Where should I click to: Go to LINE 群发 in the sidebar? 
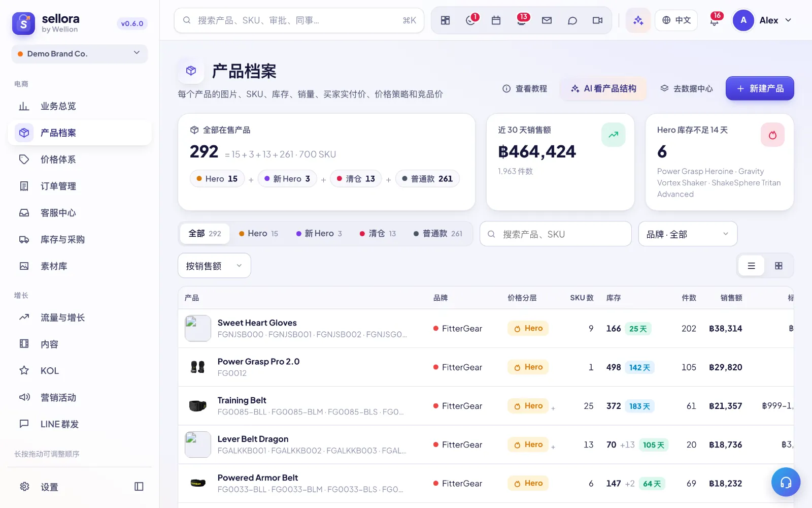tap(80, 424)
